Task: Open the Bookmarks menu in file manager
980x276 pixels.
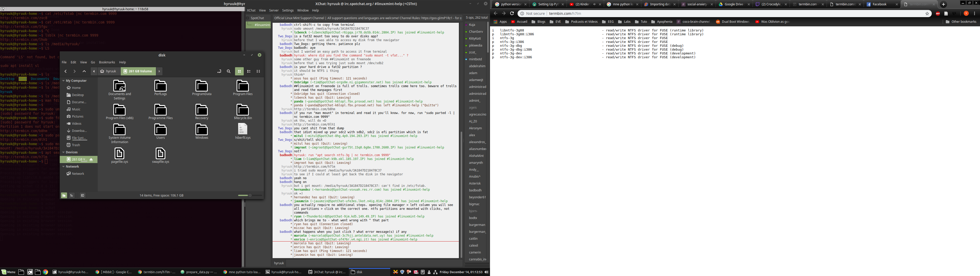Action: (x=107, y=62)
